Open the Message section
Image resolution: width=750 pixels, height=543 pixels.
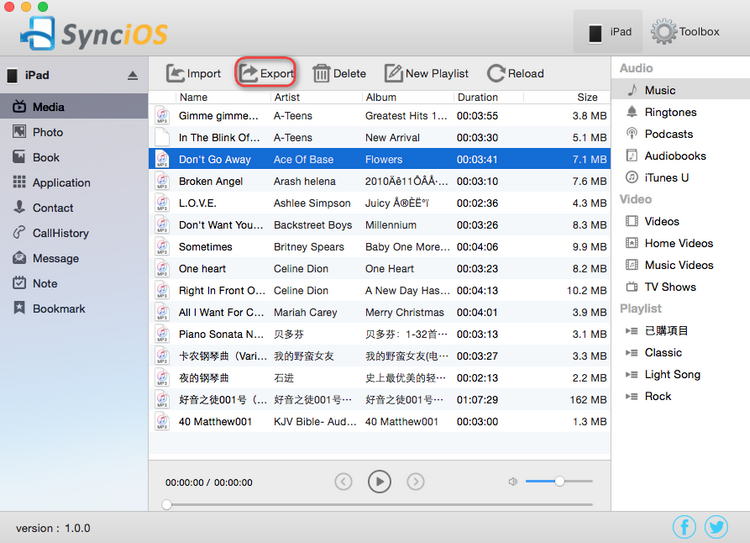tap(74, 258)
